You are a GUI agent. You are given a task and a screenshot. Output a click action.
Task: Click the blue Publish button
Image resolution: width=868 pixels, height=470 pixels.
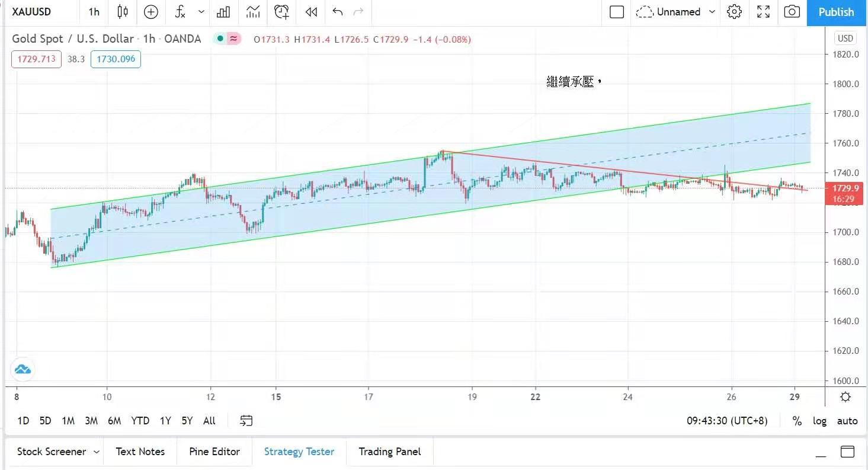tap(836, 12)
